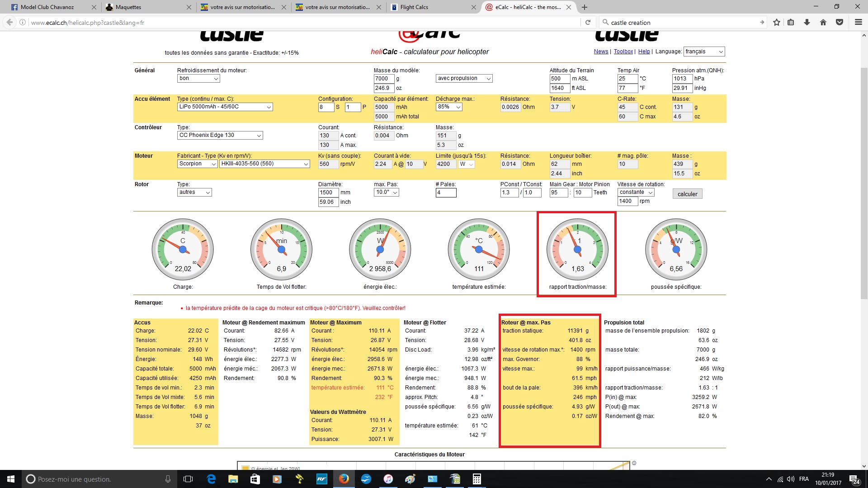868x488 pixels.
Task: Open rotor Type 'autres' dropdown
Action: click(x=194, y=192)
